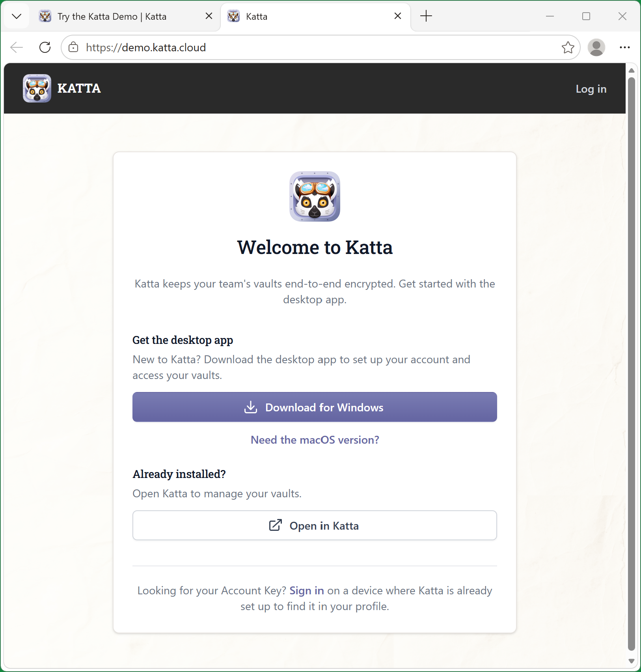Click scrollbar up arrow

(632, 70)
